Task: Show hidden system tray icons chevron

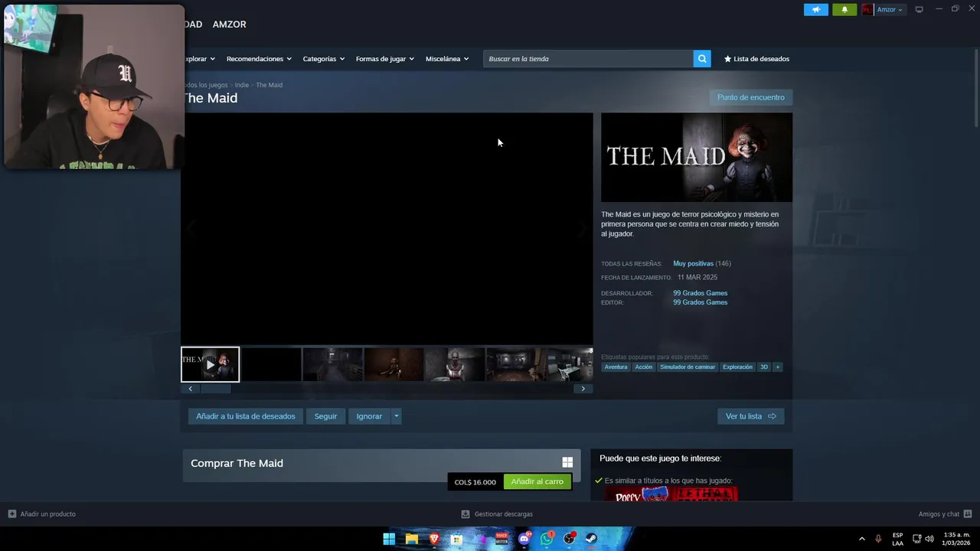Action: [862, 539]
